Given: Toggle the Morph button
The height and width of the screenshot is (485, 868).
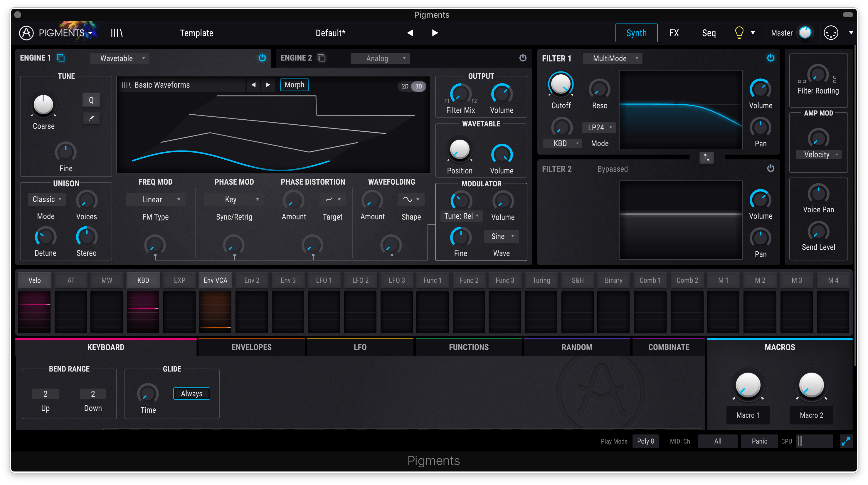Looking at the screenshot, I should coord(294,85).
